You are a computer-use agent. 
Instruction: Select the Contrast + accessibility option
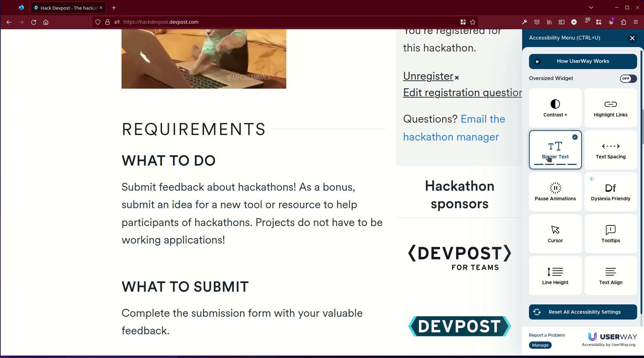[x=555, y=108]
